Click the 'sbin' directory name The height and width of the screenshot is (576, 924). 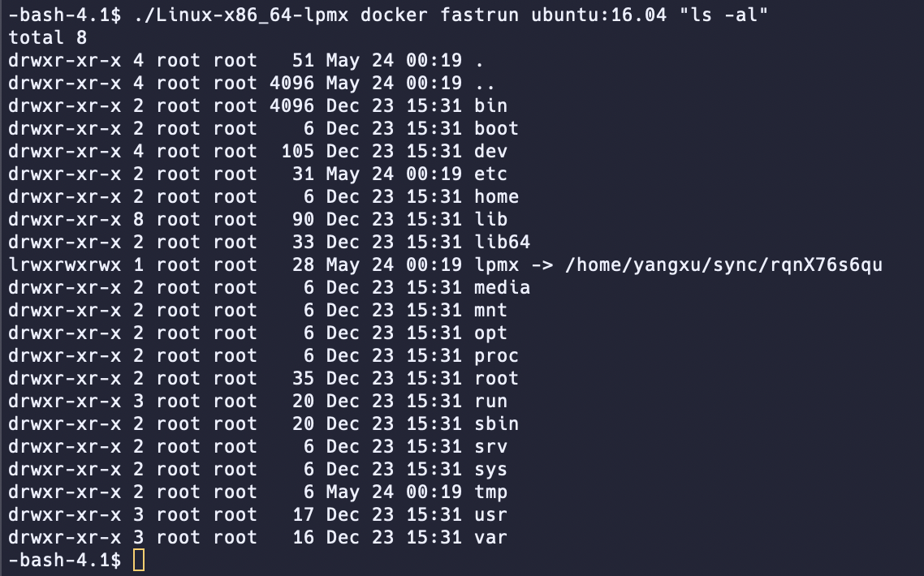[496, 423]
